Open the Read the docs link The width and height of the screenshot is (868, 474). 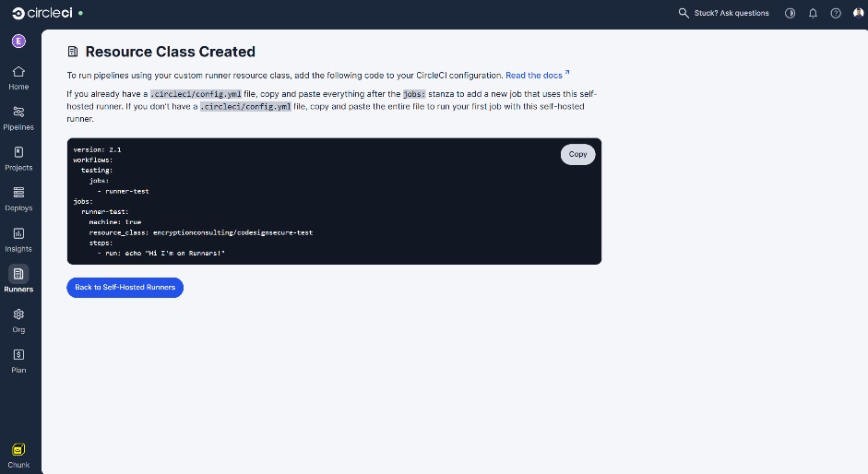tap(537, 76)
